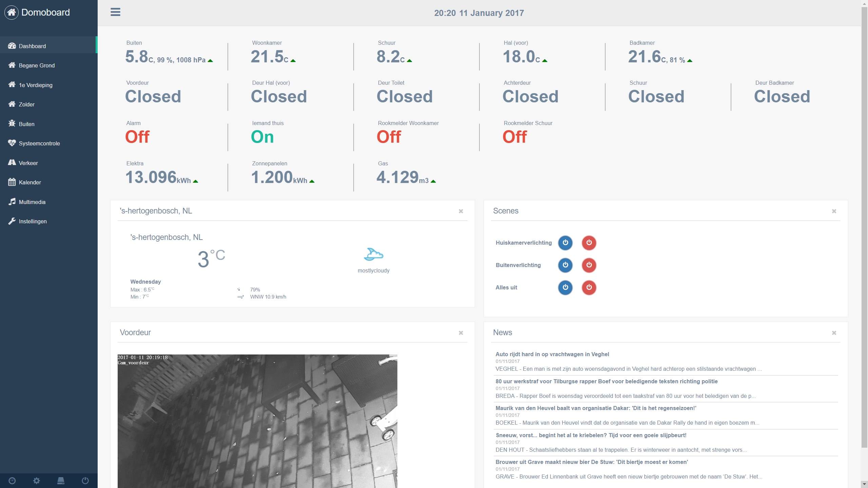Click the hard drive icon in the sidebar footer

point(61,481)
